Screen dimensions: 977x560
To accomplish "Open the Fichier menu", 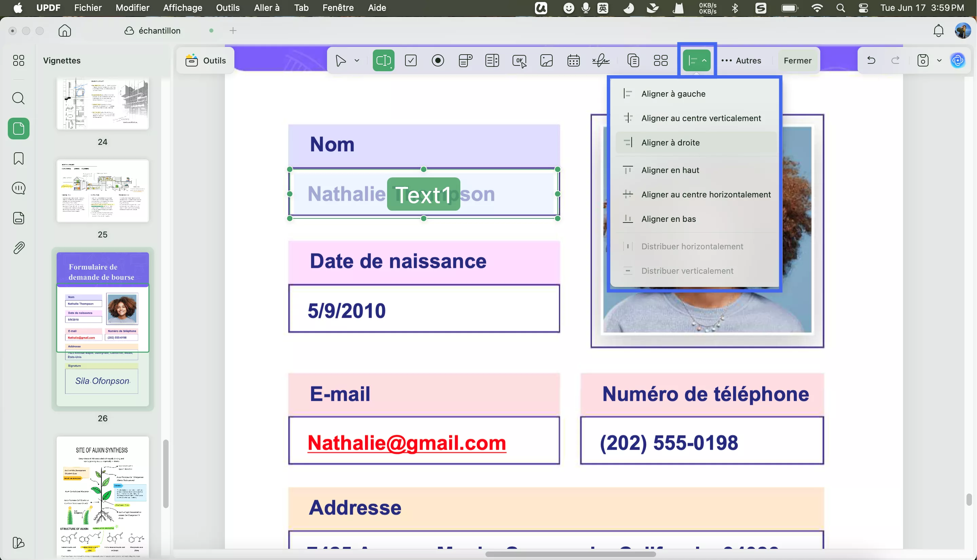I will [88, 8].
